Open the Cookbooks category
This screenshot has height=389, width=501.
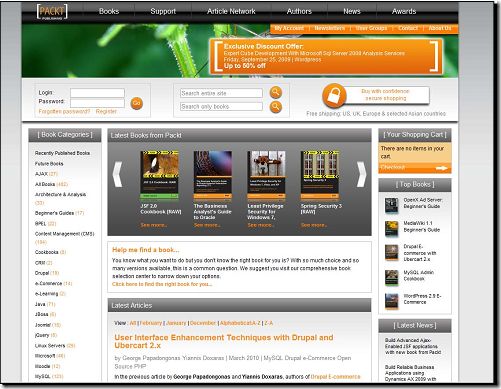point(50,252)
